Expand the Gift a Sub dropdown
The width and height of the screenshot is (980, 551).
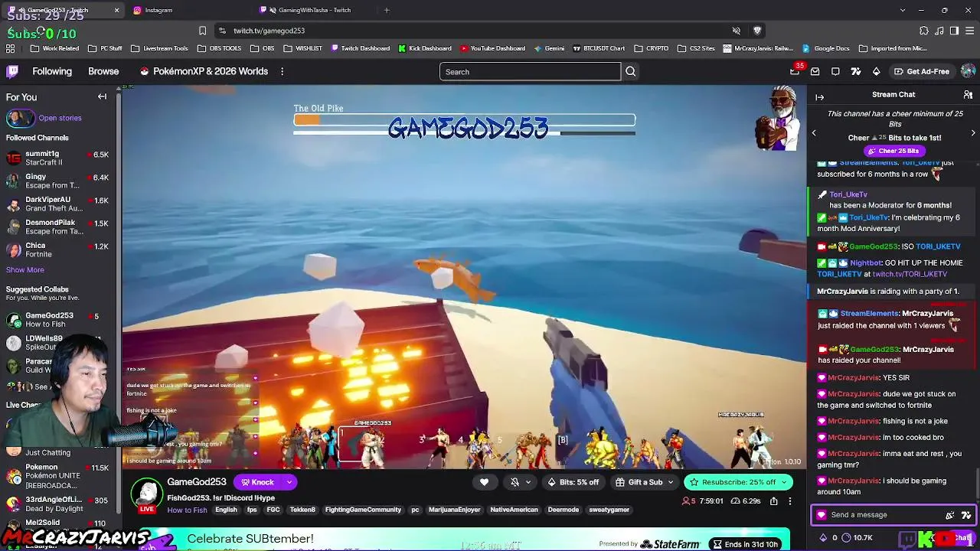[x=671, y=482]
